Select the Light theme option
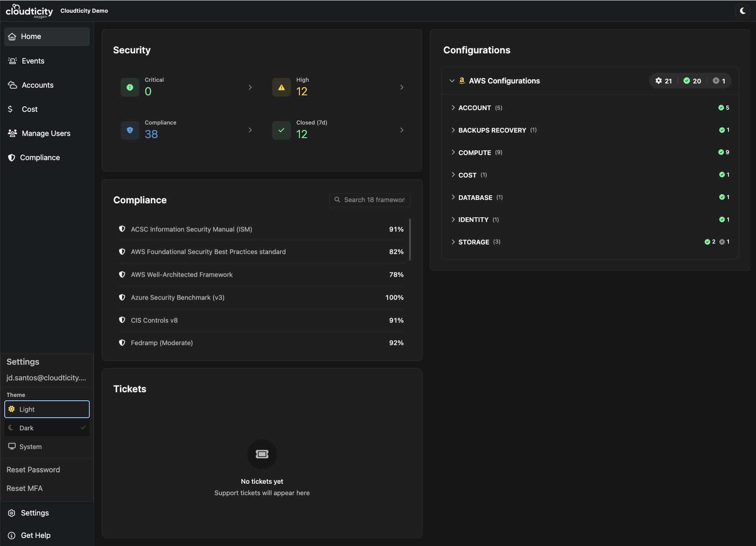 [x=47, y=409]
